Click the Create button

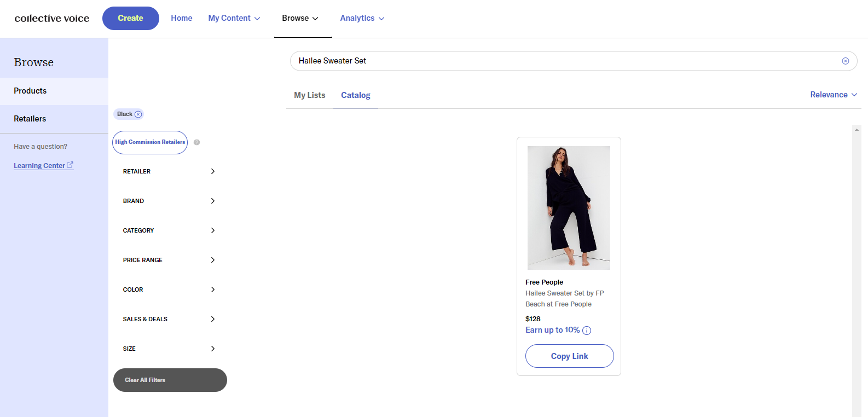[131, 18]
